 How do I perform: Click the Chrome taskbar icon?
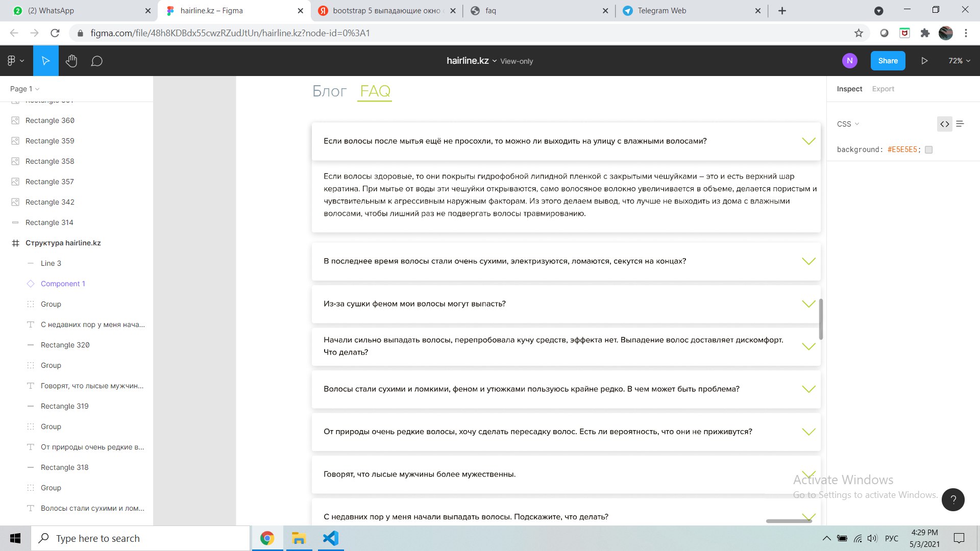(x=267, y=538)
